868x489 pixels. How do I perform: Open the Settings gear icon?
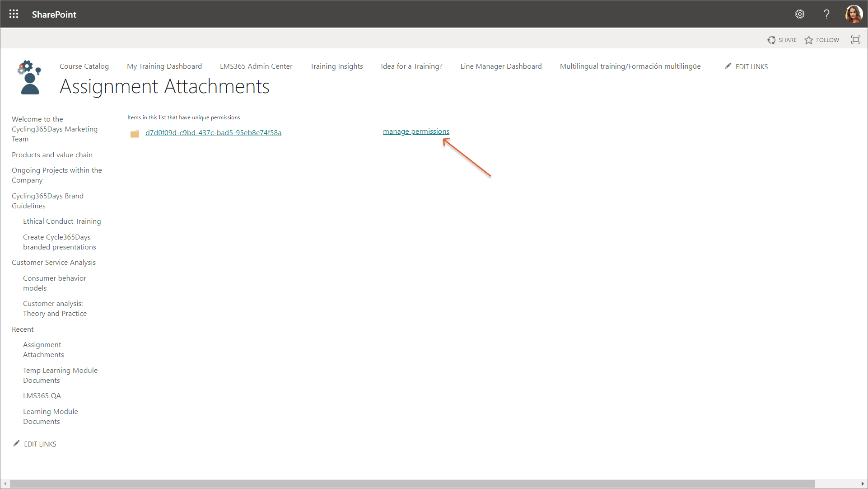point(799,14)
